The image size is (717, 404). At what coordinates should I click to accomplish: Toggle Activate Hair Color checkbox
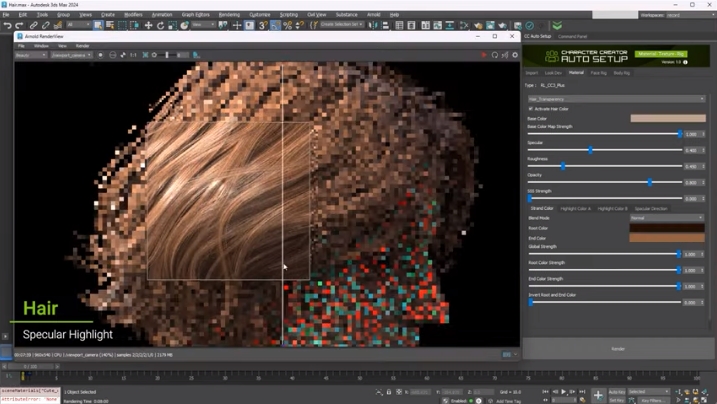click(x=530, y=109)
